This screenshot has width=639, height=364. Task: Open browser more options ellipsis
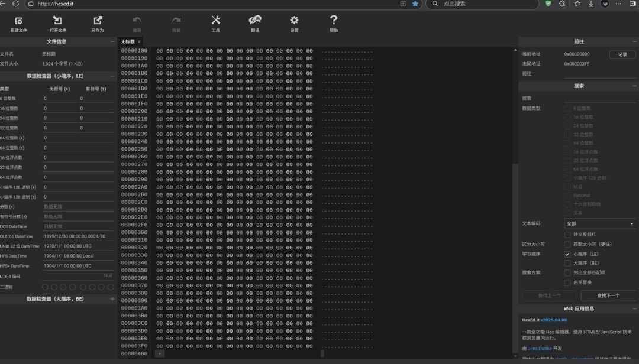[618, 4]
